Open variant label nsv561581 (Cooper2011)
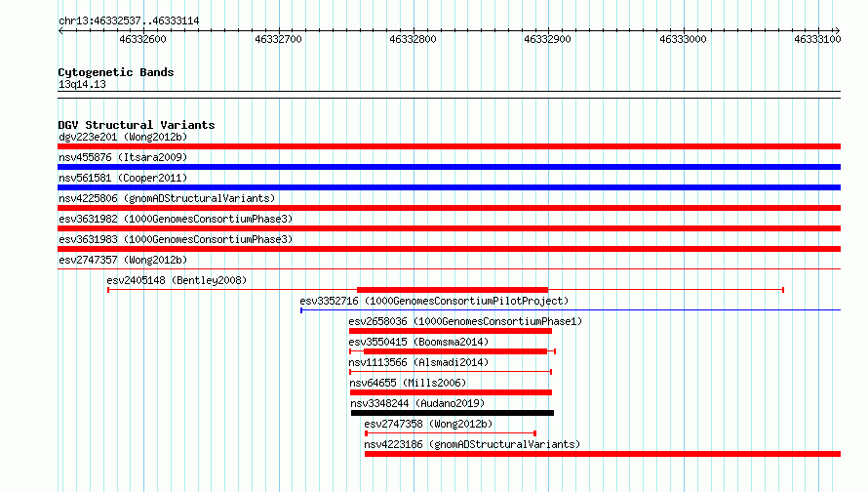Screen dimensions: 868x492 [123, 178]
